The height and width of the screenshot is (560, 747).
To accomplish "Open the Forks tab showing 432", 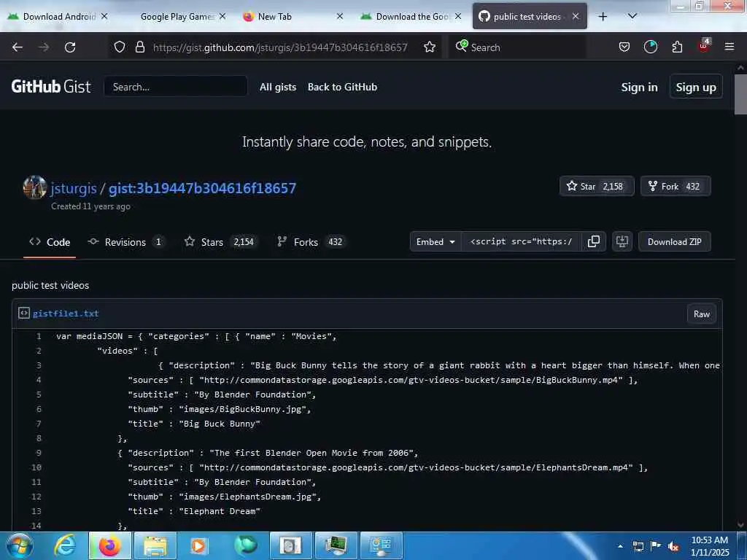I will (311, 242).
